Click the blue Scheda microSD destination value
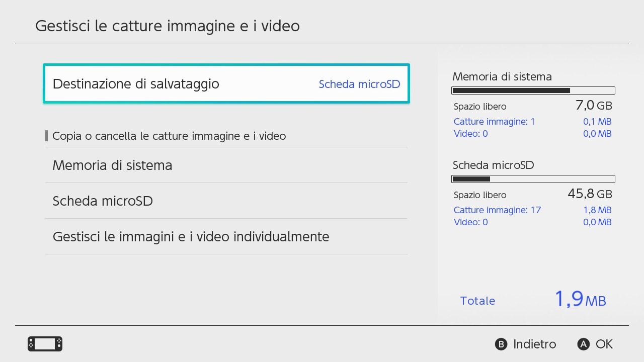Image resolution: width=644 pixels, height=362 pixels. point(359,84)
